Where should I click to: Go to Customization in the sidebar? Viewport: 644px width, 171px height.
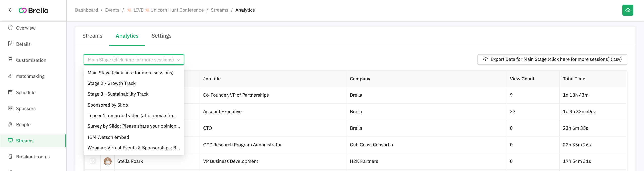click(33, 60)
